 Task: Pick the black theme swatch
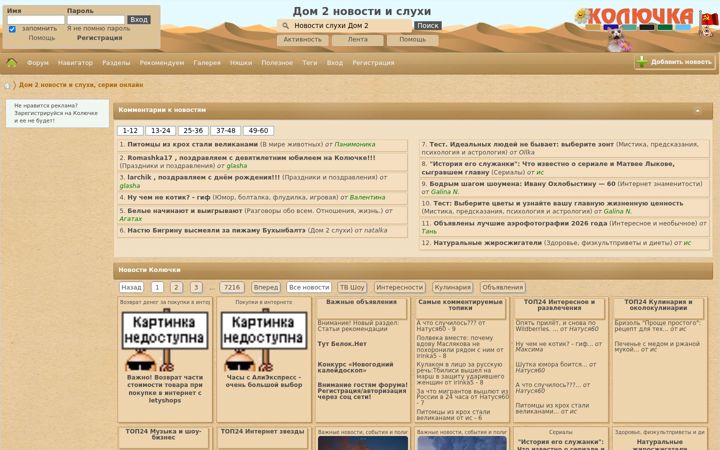[647, 27]
